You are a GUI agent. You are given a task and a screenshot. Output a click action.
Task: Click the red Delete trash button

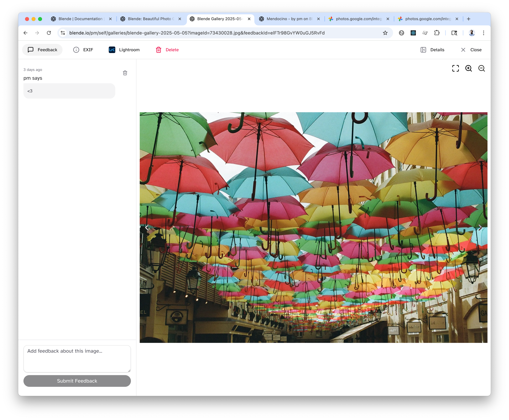point(167,50)
